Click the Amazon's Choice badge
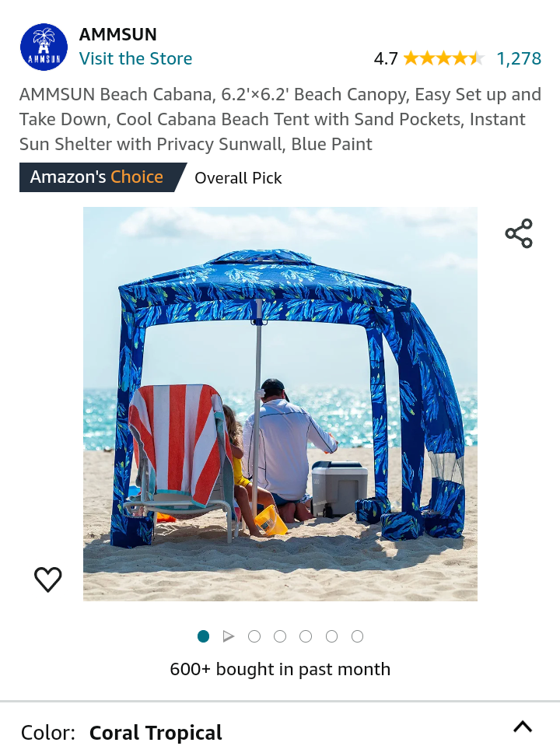This screenshot has height=746, width=560. coord(103,177)
